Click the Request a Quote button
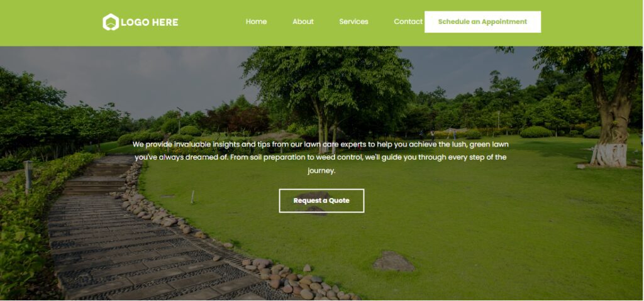This screenshot has height=301, width=644. point(321,201)
